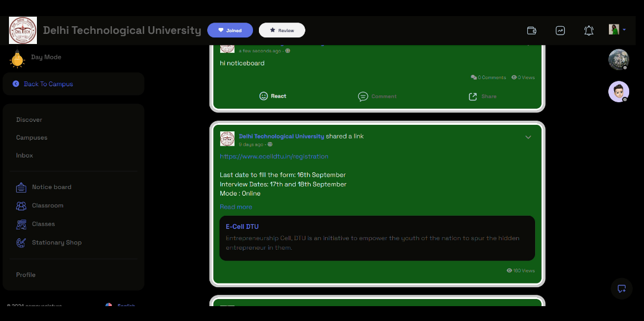
Task: Click the shared link post's DTU avatar
Action: [227, 139]
